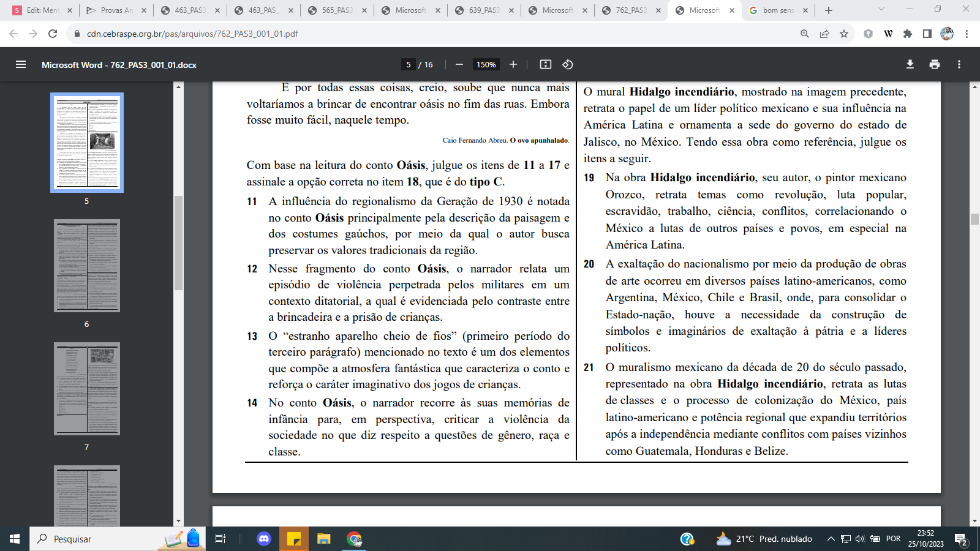Open the PDF viewer more actions menu
This screenshot has width=980, height=551.
(959, 64)
